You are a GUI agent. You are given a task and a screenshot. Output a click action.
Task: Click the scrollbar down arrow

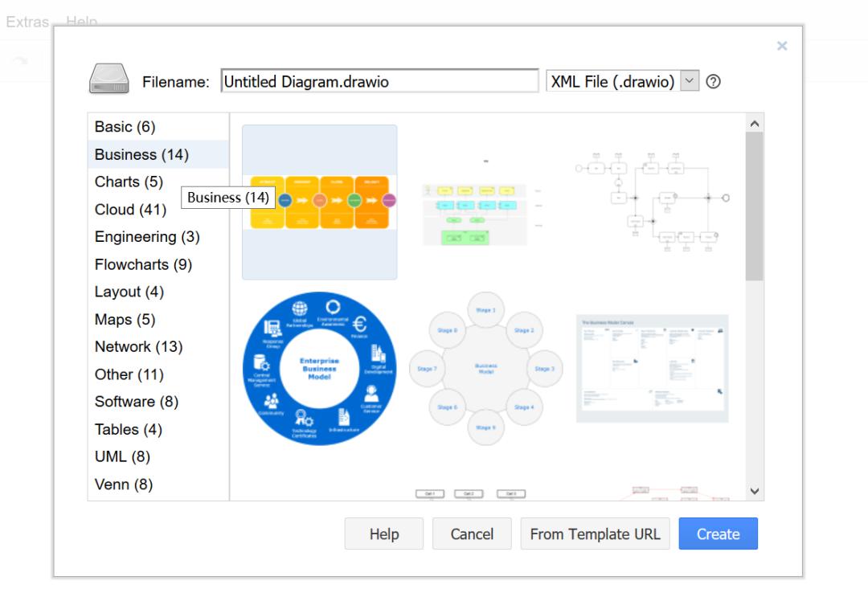pos(755,491)
